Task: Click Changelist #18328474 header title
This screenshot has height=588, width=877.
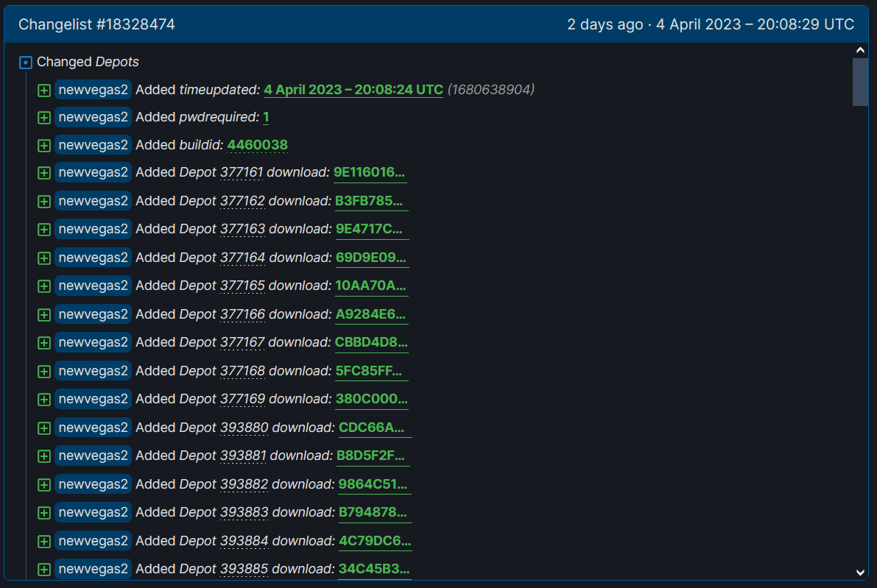Action: coord(96,24)
